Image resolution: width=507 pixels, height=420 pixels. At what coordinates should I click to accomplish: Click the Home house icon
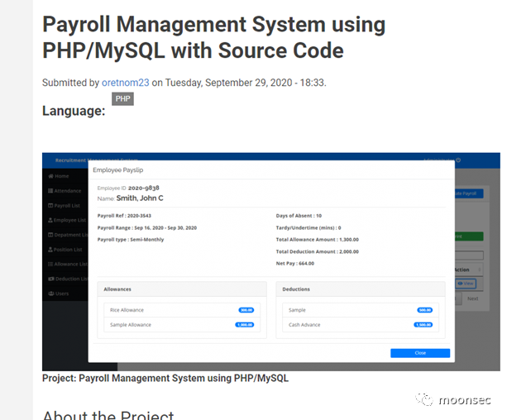50,176
